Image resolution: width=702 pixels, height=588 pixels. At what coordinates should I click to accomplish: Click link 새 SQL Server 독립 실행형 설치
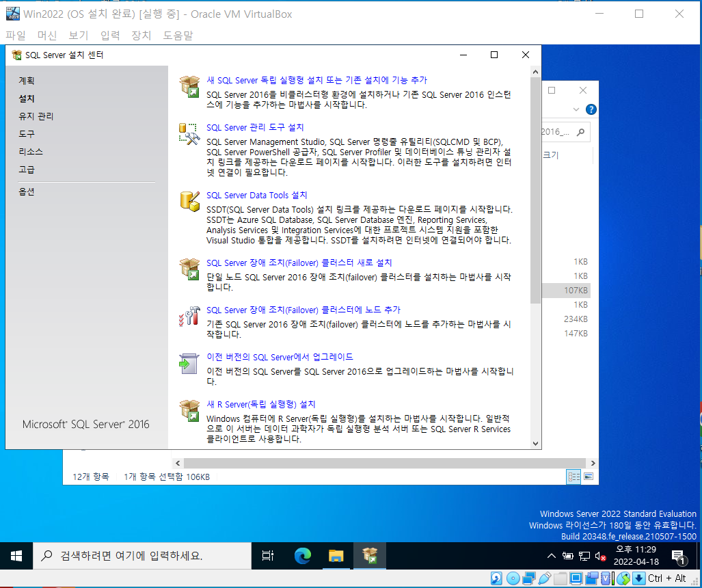(316, 80)
